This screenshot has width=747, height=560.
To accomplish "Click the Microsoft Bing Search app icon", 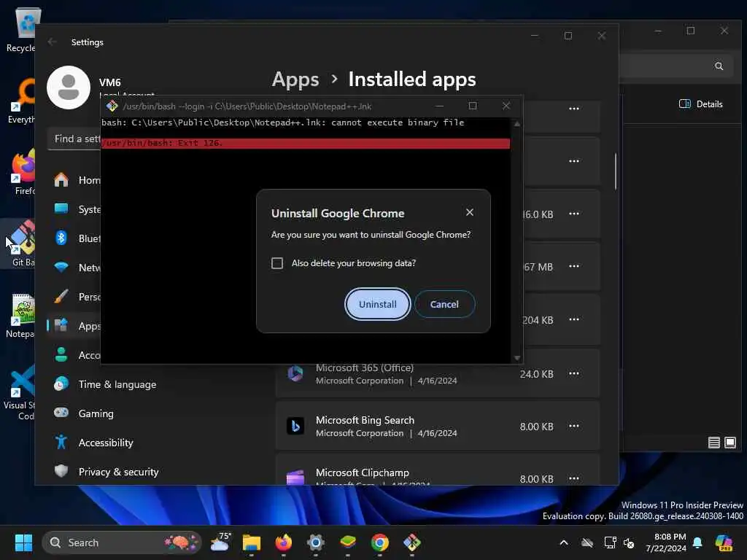I will [x=295, y=426].
